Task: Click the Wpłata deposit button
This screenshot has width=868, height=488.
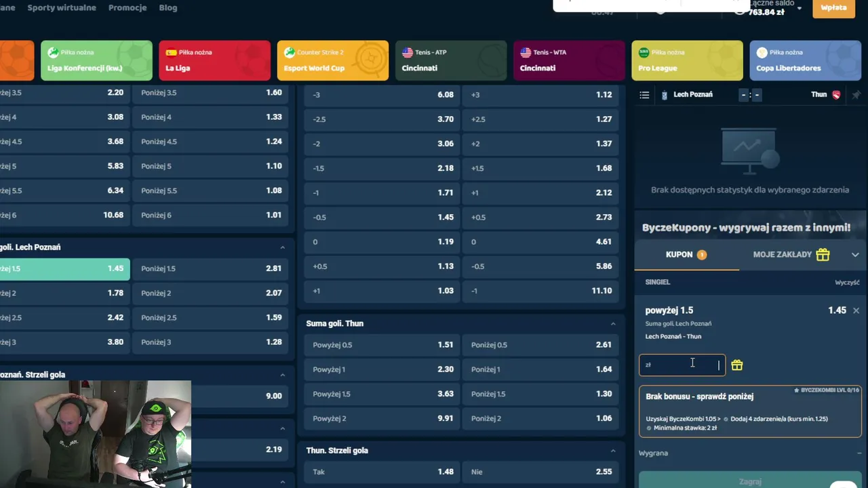Action: (833, 8)
